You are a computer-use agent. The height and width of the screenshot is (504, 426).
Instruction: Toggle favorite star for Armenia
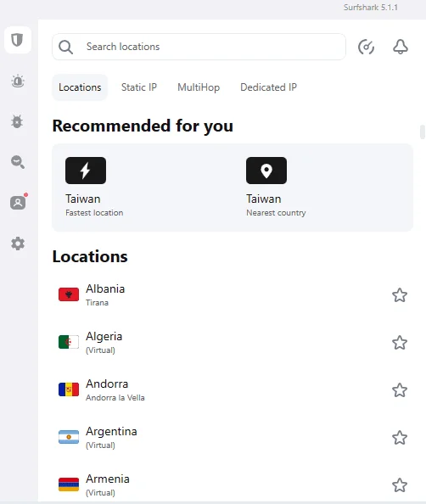[x=400, y=485]
